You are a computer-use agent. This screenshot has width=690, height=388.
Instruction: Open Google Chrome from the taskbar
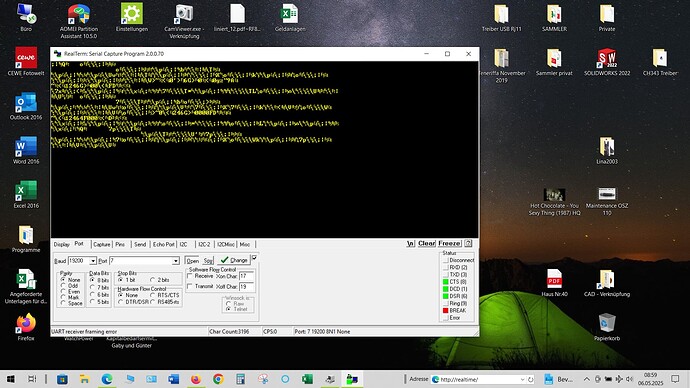click(218, 379)
